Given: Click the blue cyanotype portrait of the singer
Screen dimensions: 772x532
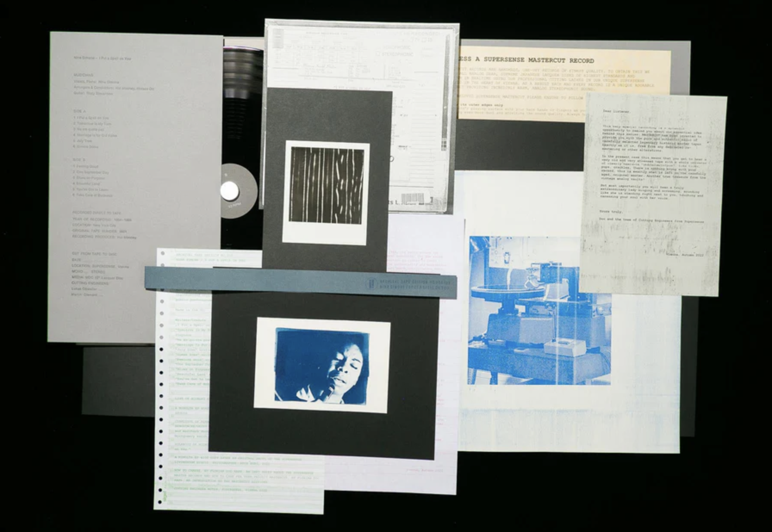Looking at the screenshot, I should click(x=322, y=366).
